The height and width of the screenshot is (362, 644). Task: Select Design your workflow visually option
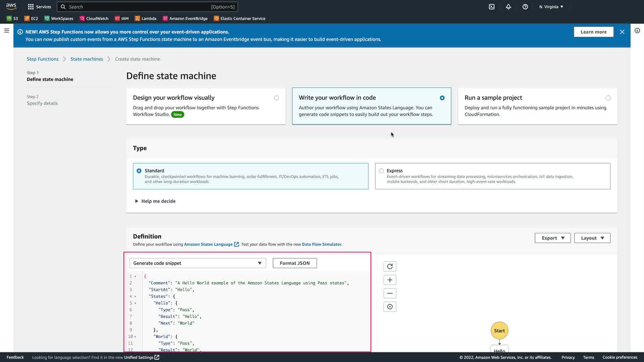(276, 98)
